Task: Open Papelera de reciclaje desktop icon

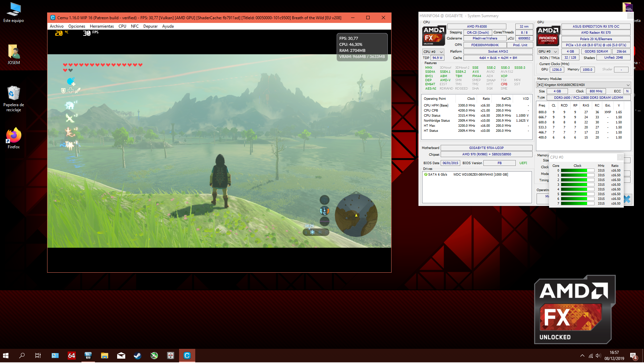Action: tap(13, 98)
